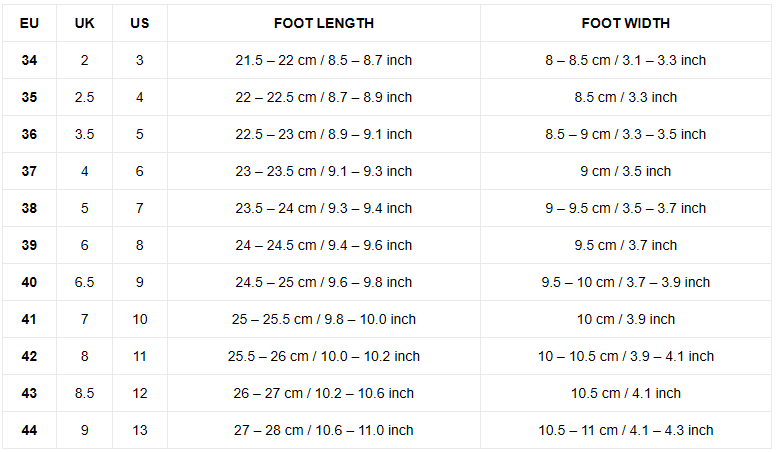Click UK size 2.5 cell

click(x=85, y=97)
